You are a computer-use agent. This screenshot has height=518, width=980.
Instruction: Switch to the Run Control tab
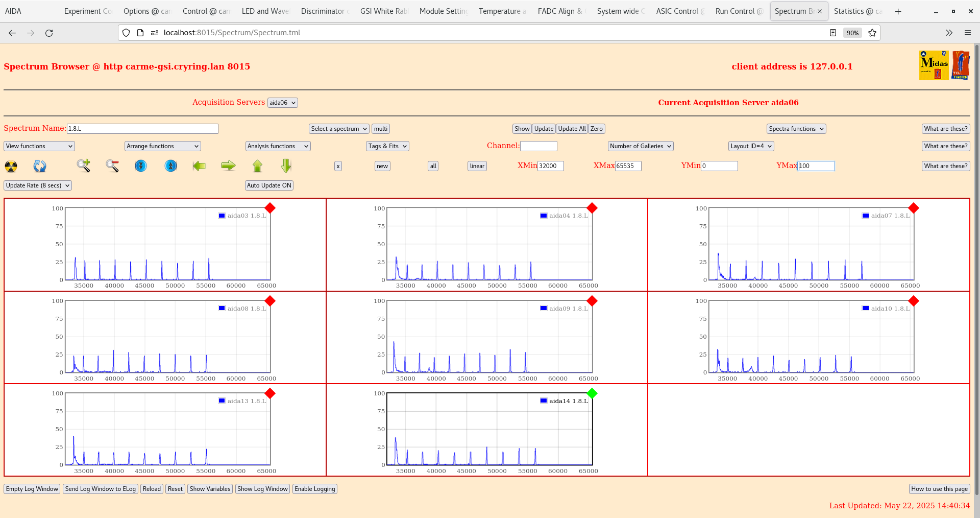pyautogui.click(x=739, y=11)
